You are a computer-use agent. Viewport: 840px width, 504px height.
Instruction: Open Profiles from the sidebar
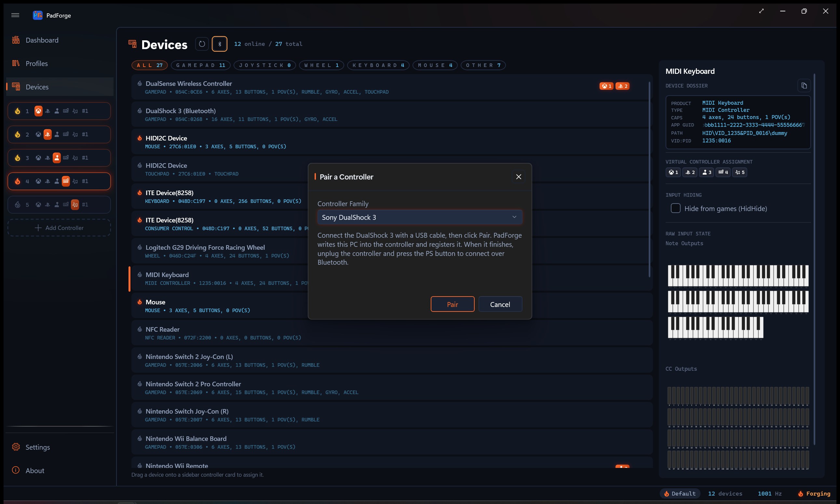tap(60, 63)
